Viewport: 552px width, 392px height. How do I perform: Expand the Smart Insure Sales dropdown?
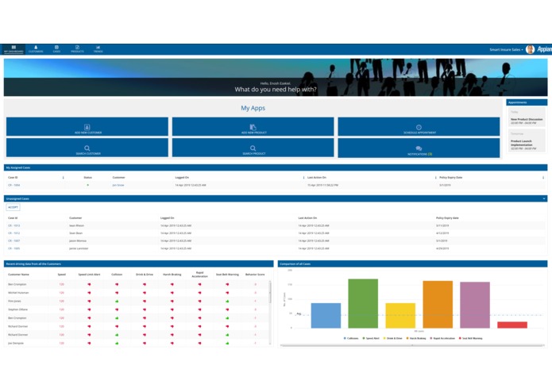click(506, 49)
